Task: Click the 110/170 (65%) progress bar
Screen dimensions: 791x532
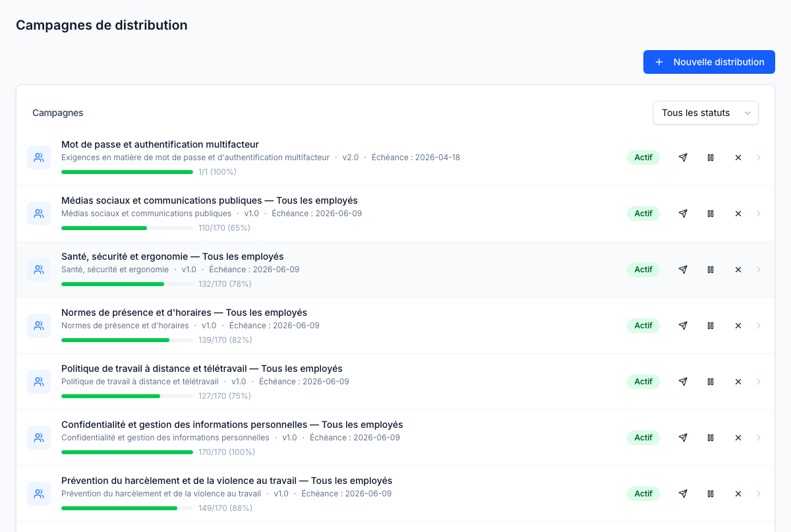Action: pyautogui.click(x=127, y=228)
